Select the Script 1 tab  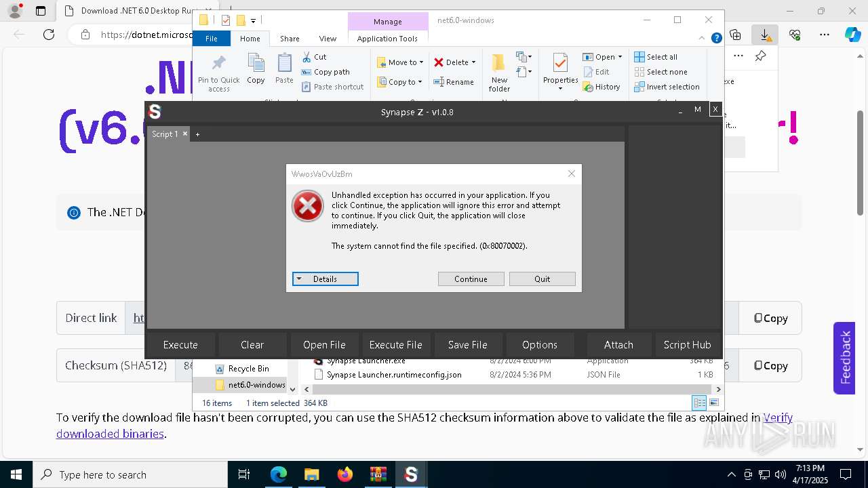pyautogui.click(x=165, y=134)
